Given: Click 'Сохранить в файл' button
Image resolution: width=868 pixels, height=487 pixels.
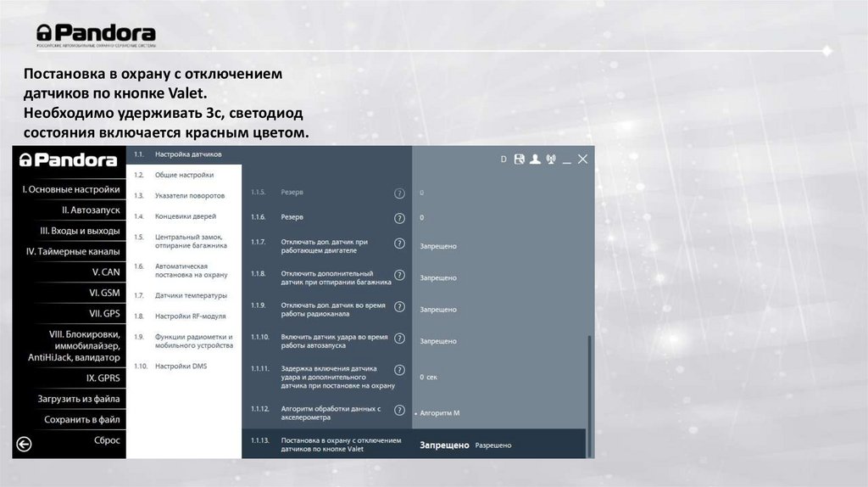Looking at the screenshot, I should (81, 419).
